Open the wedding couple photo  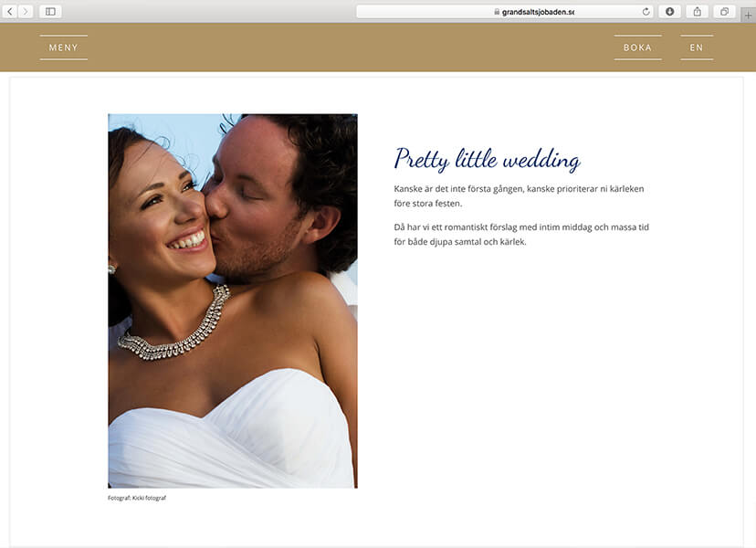pos(233,301)
